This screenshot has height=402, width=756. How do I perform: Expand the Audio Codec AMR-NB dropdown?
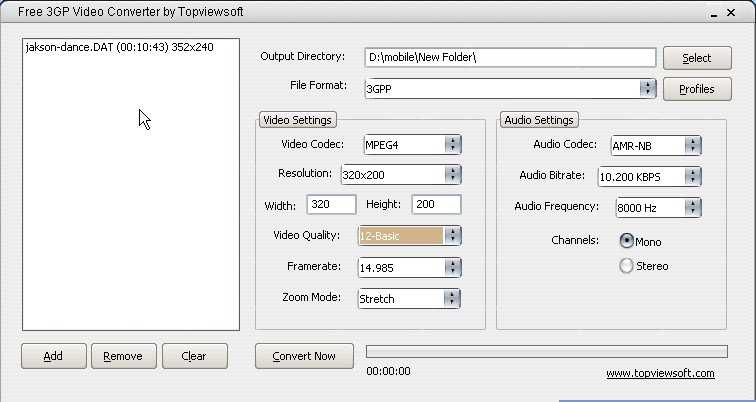pyautogui.click(x=656, y=146)
